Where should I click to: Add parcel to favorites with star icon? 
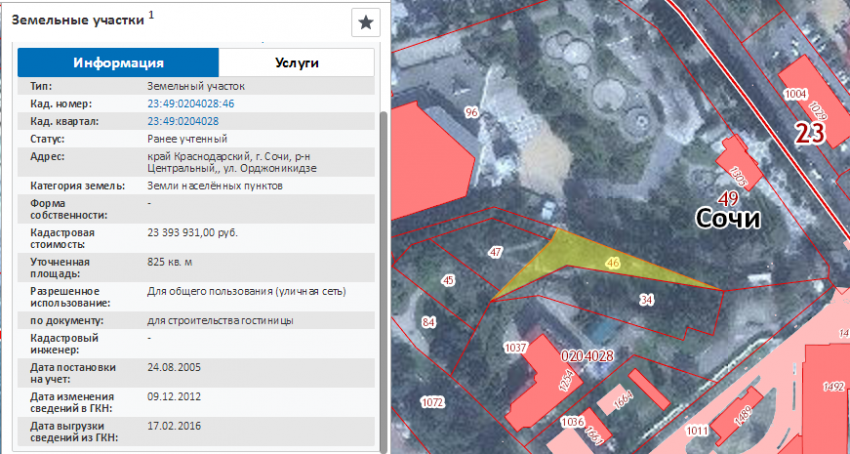coord(366,22)
